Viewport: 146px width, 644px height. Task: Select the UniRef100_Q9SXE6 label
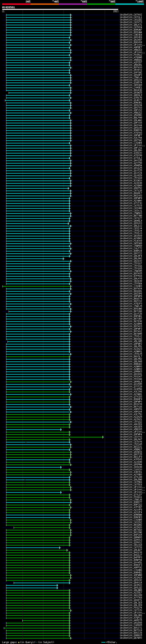pos(131,37)
